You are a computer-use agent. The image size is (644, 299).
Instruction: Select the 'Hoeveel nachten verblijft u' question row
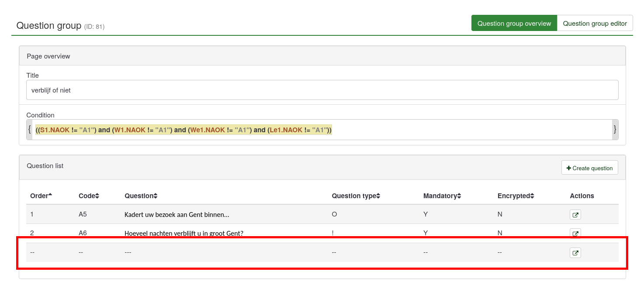click(x=184, y=233)
